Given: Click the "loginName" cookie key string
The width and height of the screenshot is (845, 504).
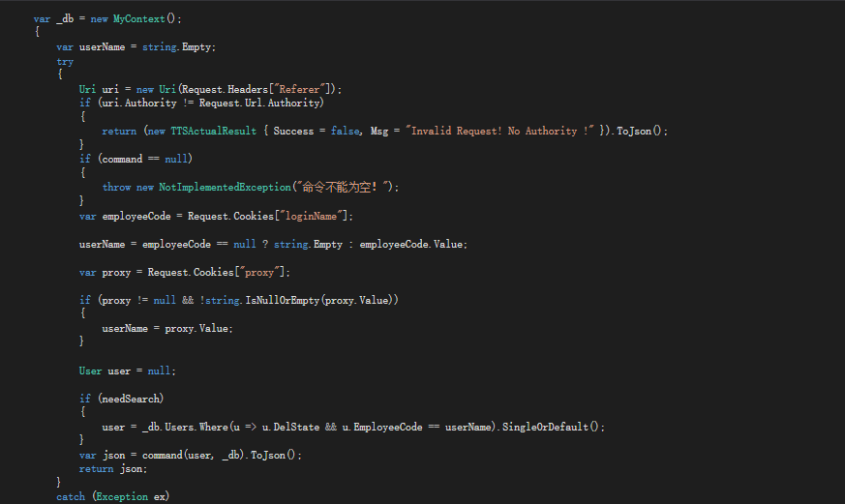Looking at the screenshot, I should tap(311, 216).
